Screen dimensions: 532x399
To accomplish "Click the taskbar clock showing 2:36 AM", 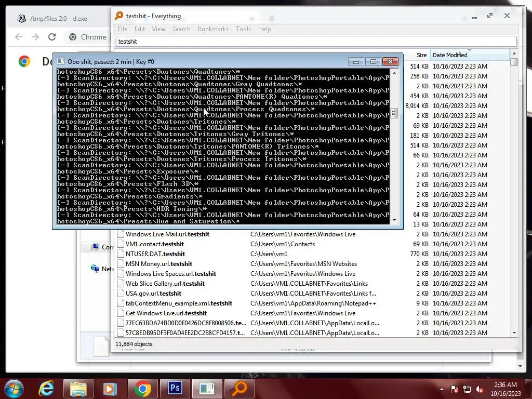I will click(x=506, y=389).
